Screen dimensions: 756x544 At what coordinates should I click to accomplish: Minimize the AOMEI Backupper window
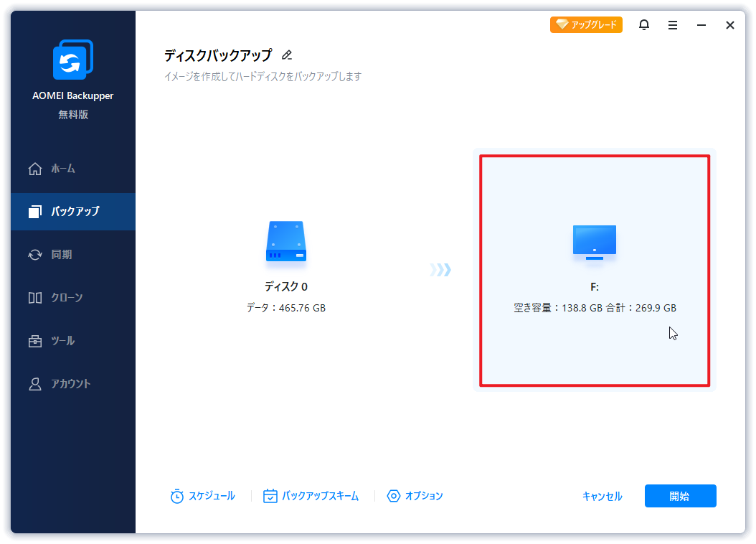pyautogui.click(x=701, y=25)
